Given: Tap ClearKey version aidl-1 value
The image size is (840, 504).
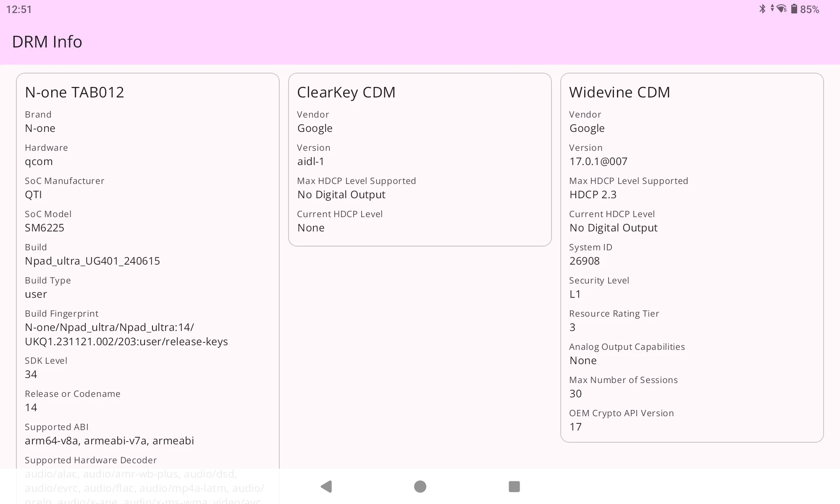Looking at the screenshot, I should coord(310,161).
